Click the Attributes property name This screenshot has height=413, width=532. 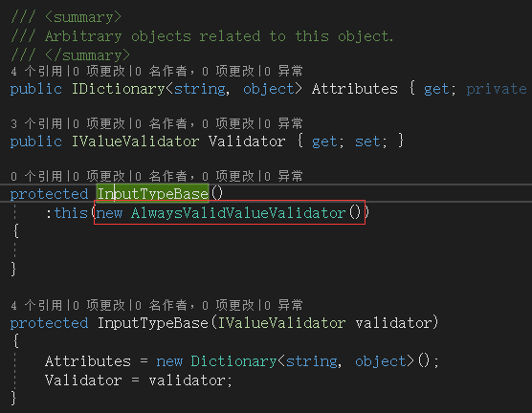tap(354, 89)
